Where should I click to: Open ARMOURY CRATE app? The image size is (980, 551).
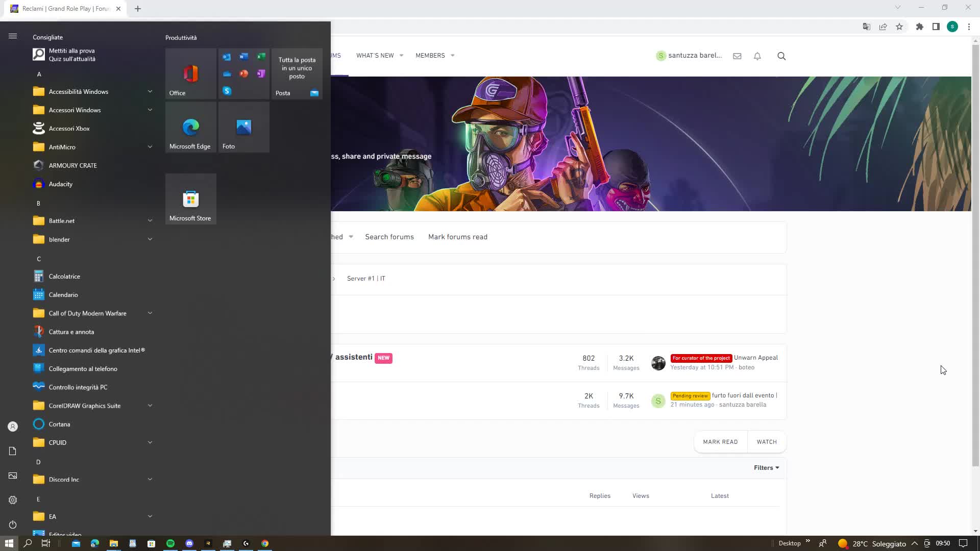pos(92,165)
